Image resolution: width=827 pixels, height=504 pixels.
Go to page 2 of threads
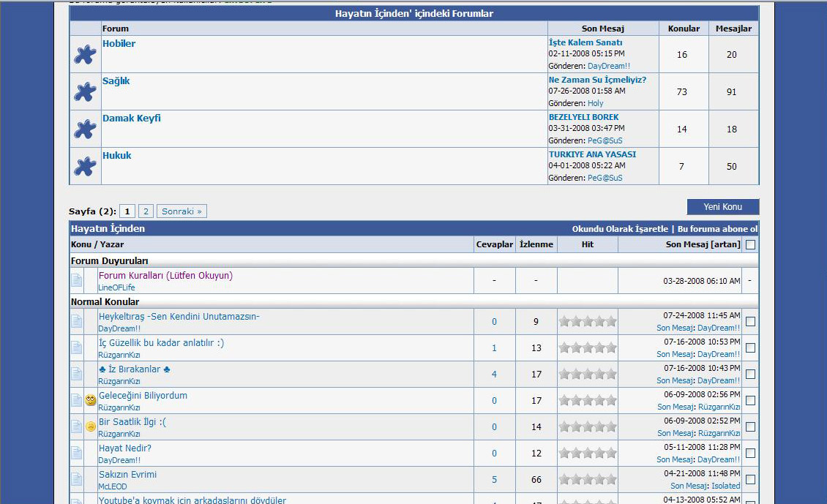[146, 211]
